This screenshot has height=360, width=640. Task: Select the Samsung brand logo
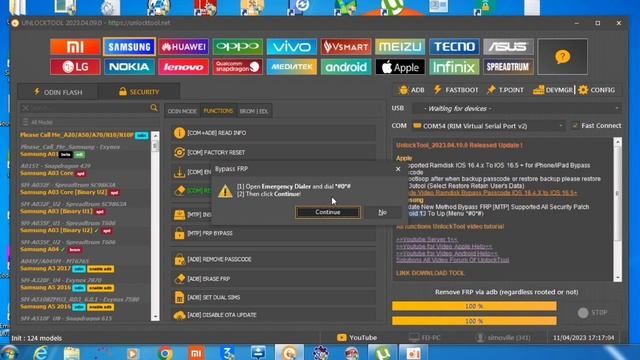pyautogui.click(x=129, y=47)
